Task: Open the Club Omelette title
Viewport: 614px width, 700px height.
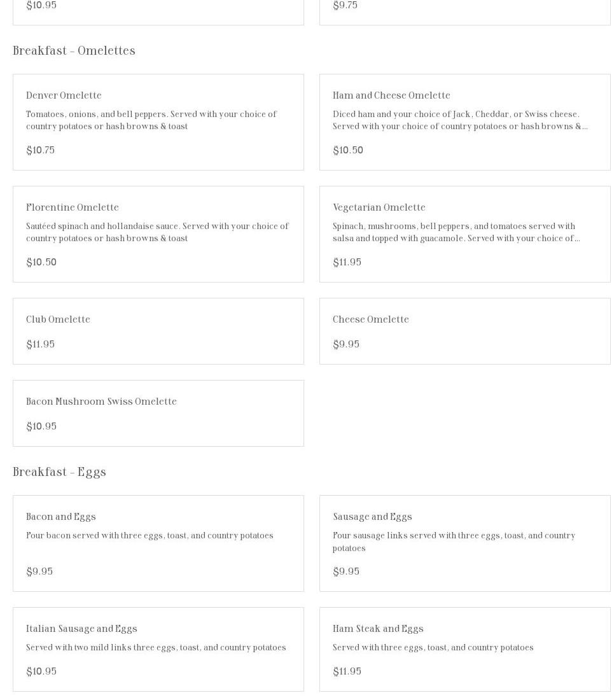Action: (x=58, y=319)
